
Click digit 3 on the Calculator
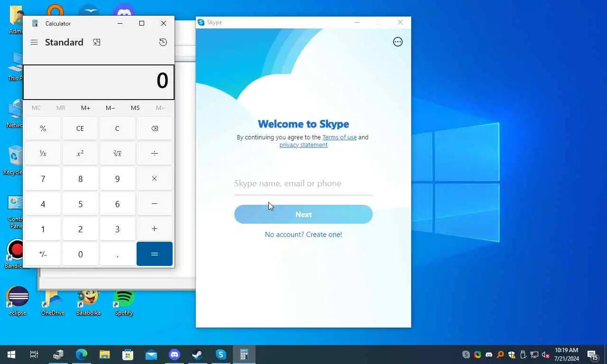tap(118, 229)
